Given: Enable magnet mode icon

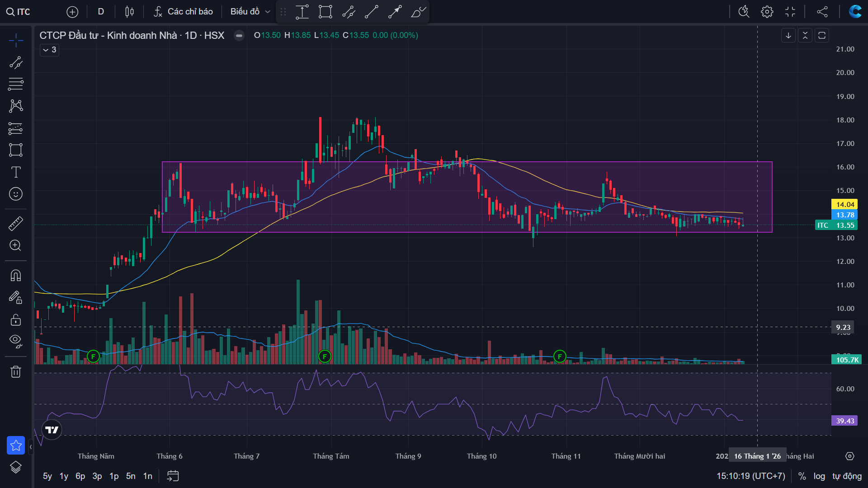Looking at the screenshot, I should (16, 275).
